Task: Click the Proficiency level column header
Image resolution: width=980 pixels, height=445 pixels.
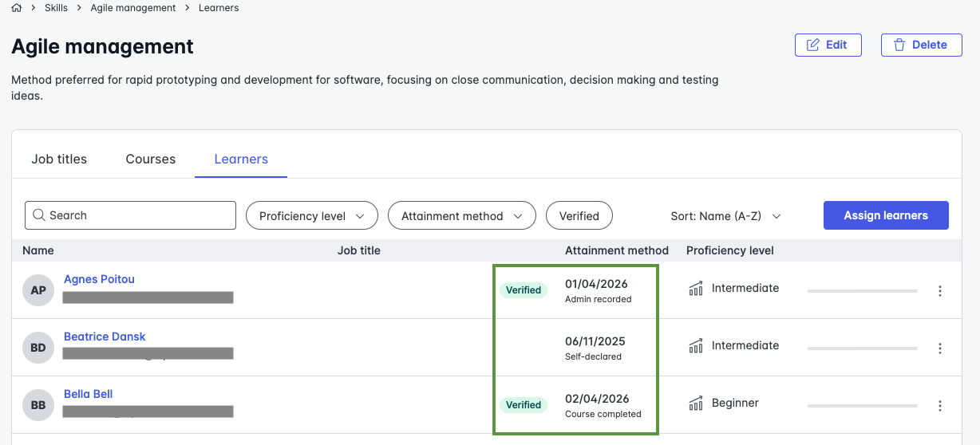Action: click(730, 250)
